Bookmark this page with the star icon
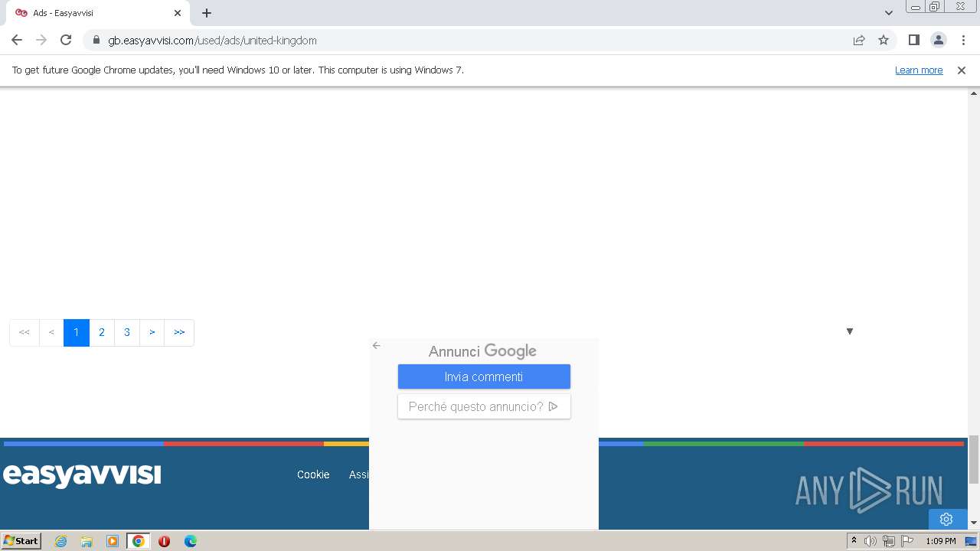The image size is (980, 551). [x=884, y=40]
